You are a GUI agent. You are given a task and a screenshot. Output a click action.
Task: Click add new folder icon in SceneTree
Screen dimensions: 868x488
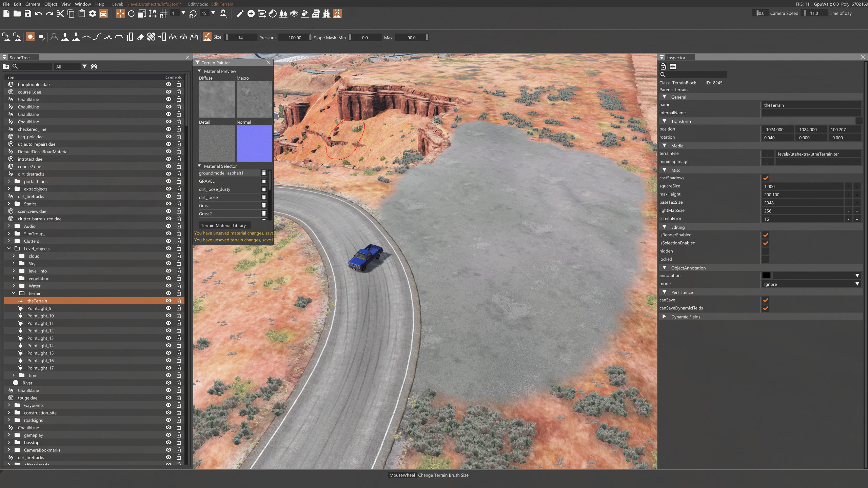click(6, 66)
